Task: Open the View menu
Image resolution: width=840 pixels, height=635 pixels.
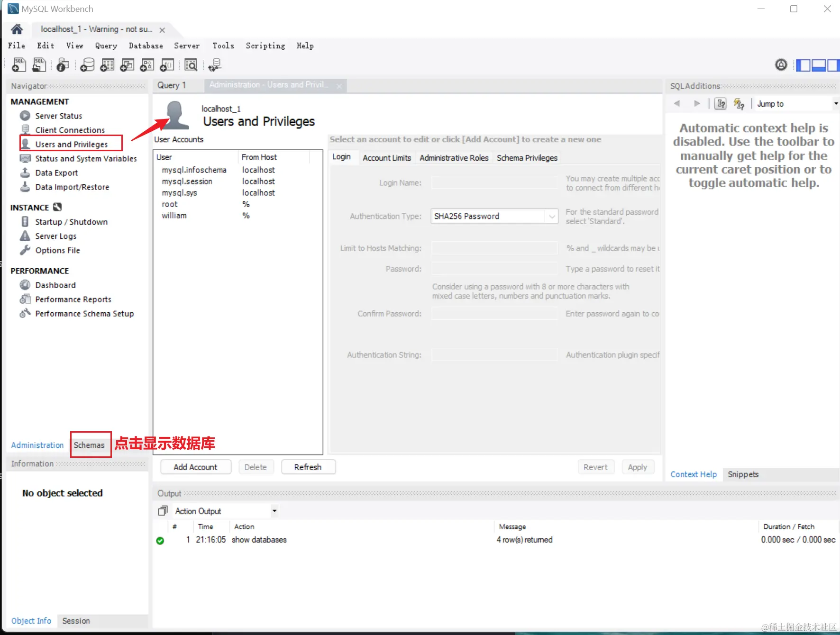Action: pos(75,45)
